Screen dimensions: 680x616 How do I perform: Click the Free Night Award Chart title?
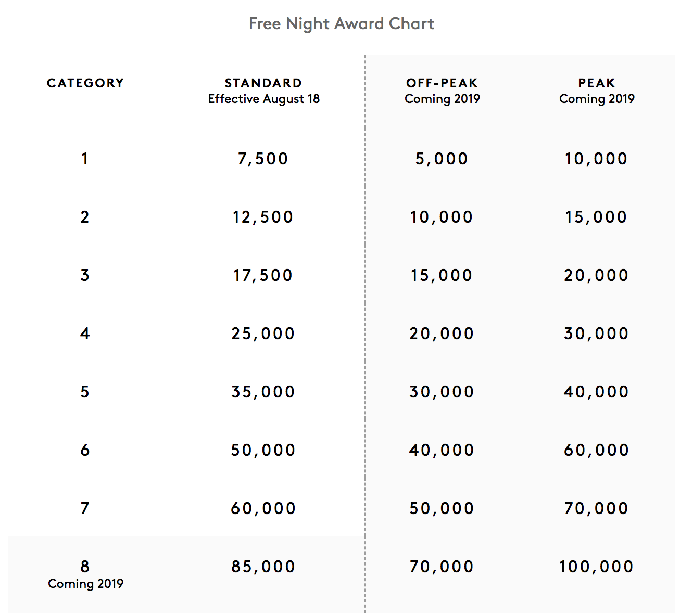(342, 24)
